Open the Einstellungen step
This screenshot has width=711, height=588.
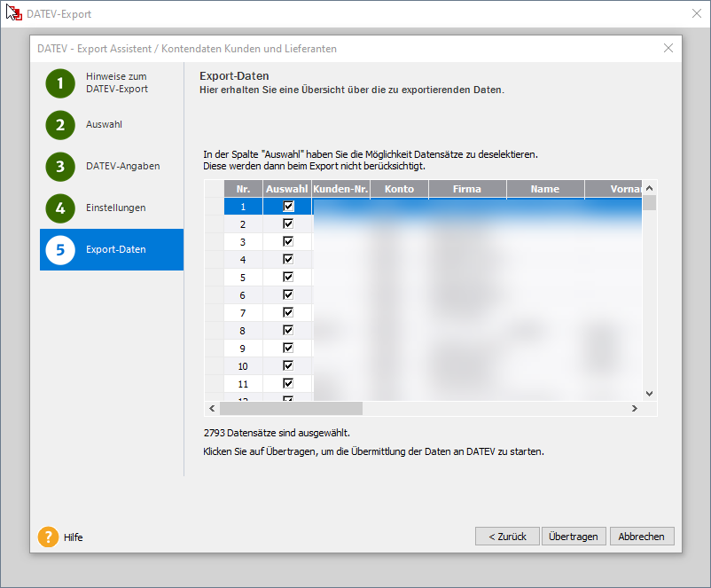[115, 208]
